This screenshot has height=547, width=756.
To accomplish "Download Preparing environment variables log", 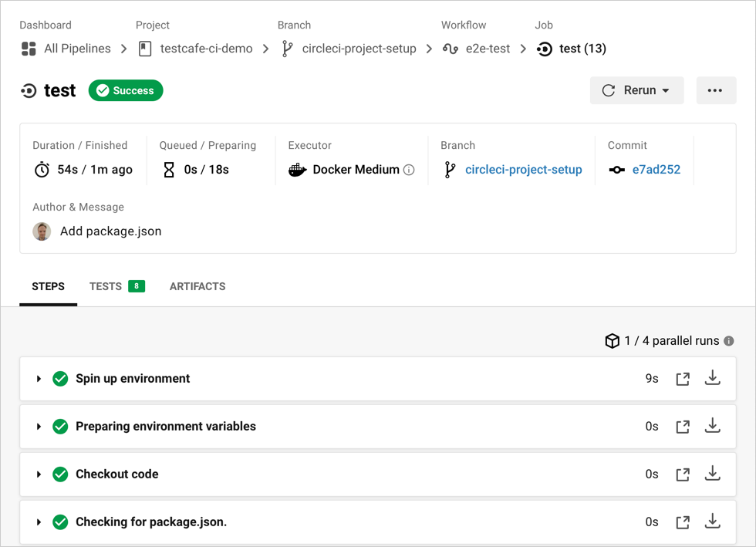I will tap(713, 426).
